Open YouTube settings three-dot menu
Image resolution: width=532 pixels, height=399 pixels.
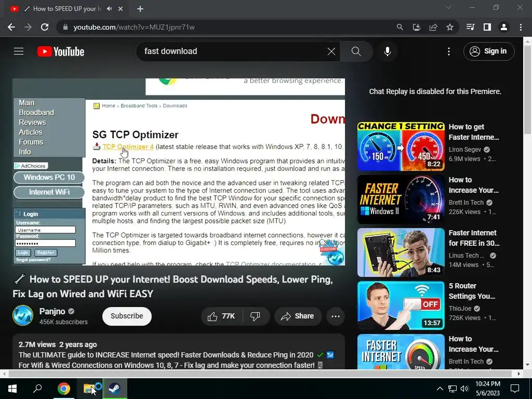448,51
